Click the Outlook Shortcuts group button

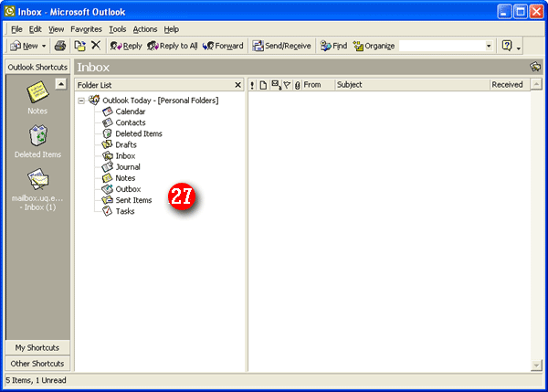37,67
